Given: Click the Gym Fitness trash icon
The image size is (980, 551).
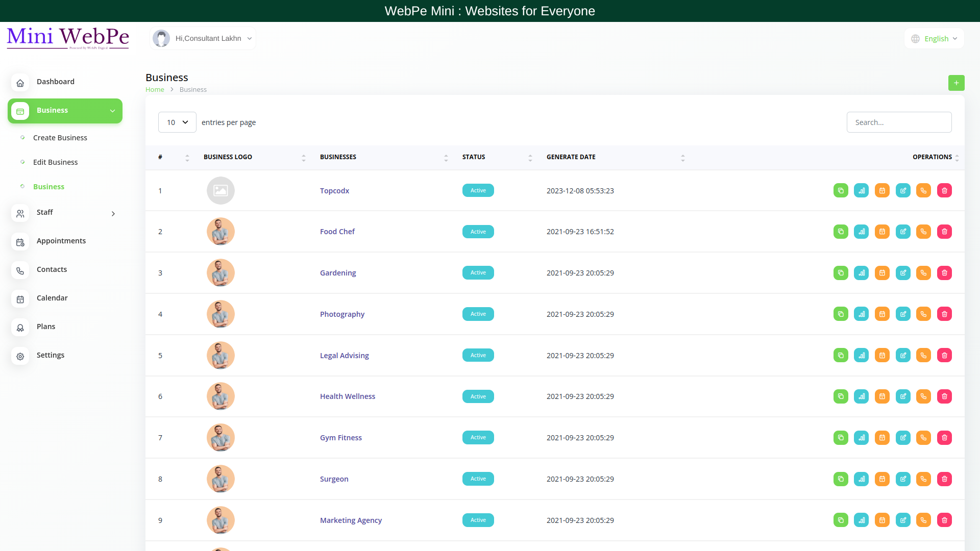Looking at the screenshot, I should 944,438.
